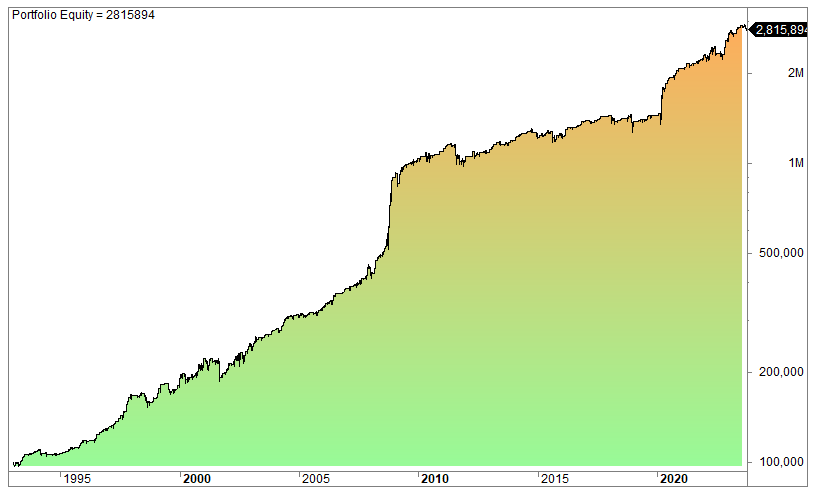The height and width of the screenshot is (500, 813).
Task: Click the 2010 time axis label
Action: (435, 479)
